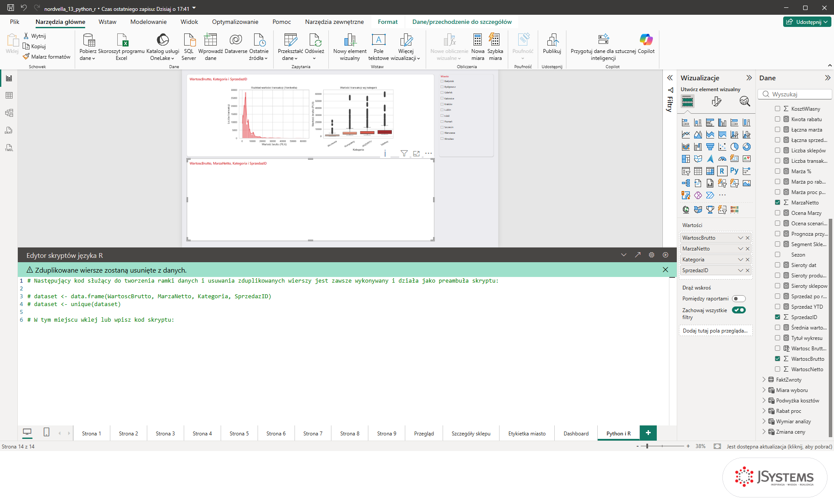Check Kwota rabatu field checkbox
The width and height of the screenshot is (834, 504).
click(778, 119)
